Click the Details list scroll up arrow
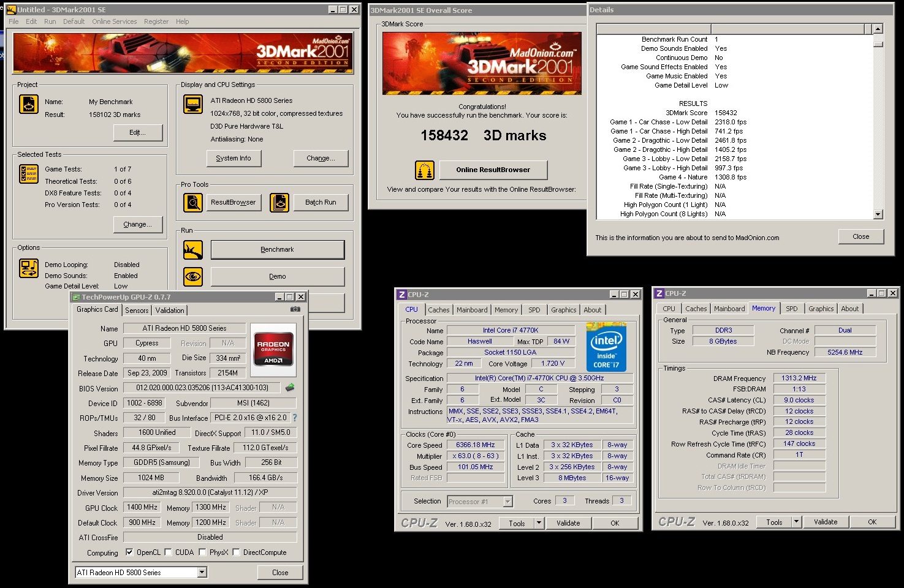The image size is (904, 588). pos(878,29)
